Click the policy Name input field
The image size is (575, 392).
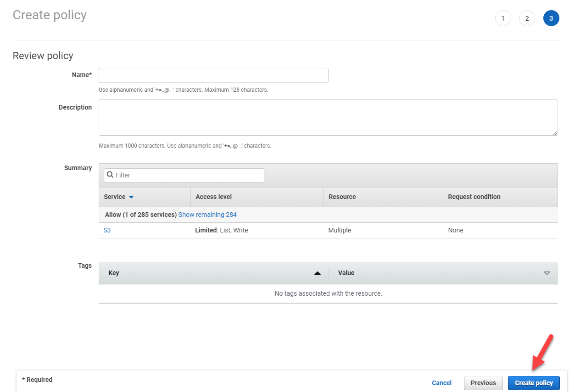[213, 75]
